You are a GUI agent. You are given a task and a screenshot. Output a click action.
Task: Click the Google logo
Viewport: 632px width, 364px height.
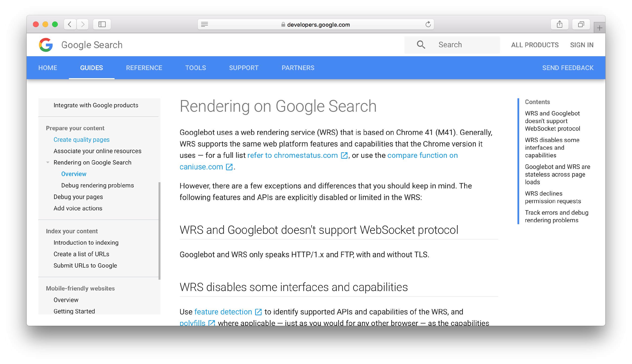click(46, 45)
